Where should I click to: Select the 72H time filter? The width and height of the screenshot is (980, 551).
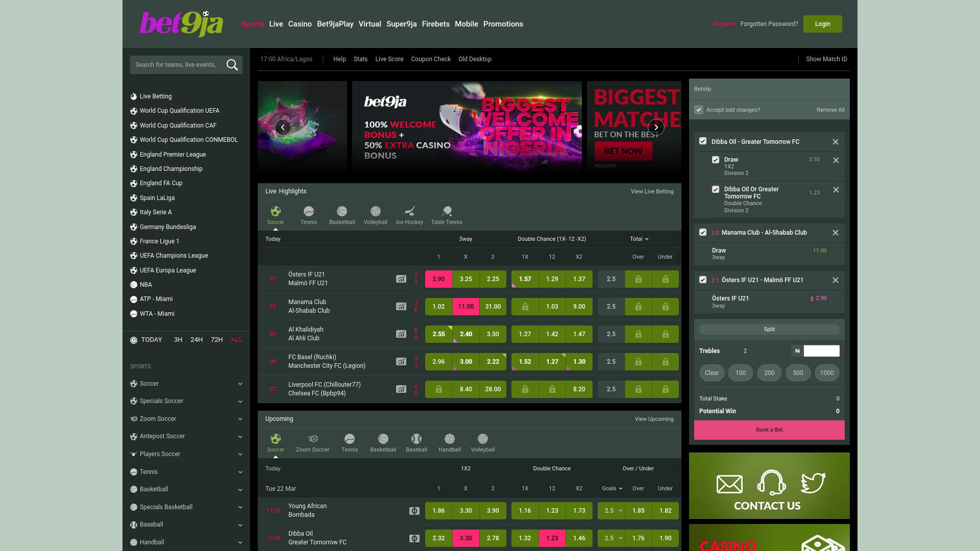coord(217,340)
